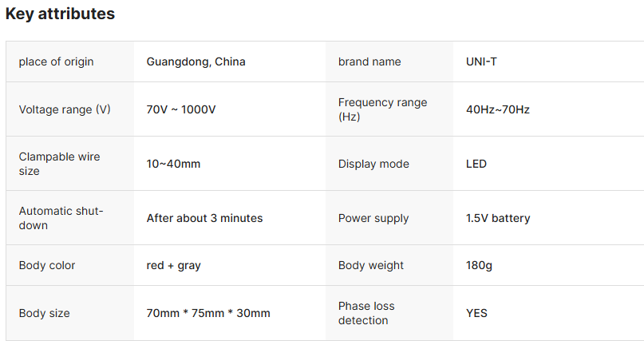Viewport: 644px width, 341px height.
Task: Click the Voltage range (V) label
Action: (65, 109)
